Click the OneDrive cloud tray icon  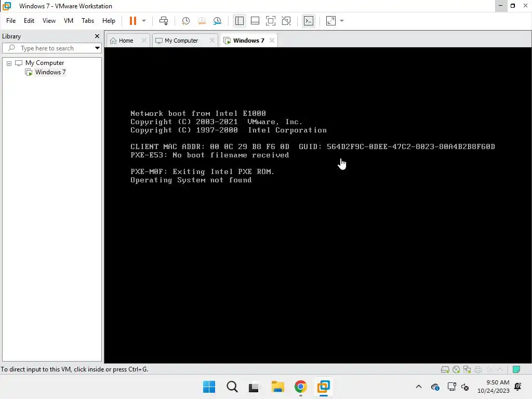[435, 387]
